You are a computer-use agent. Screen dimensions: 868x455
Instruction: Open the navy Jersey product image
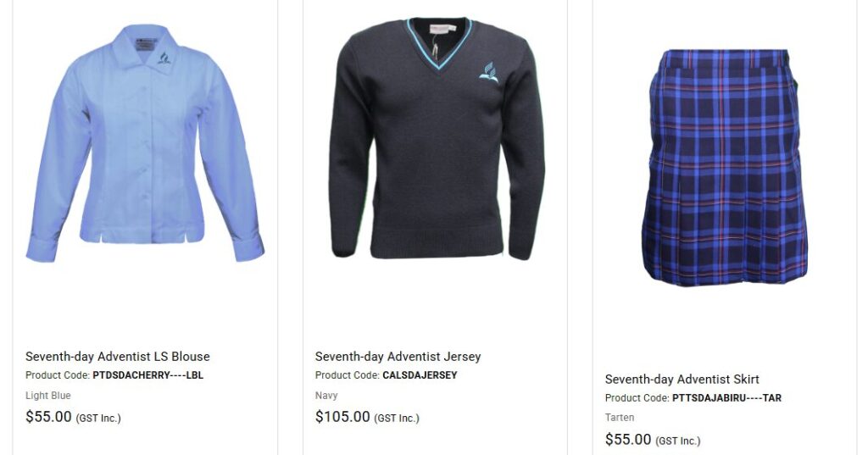click(x=437, y=138)
